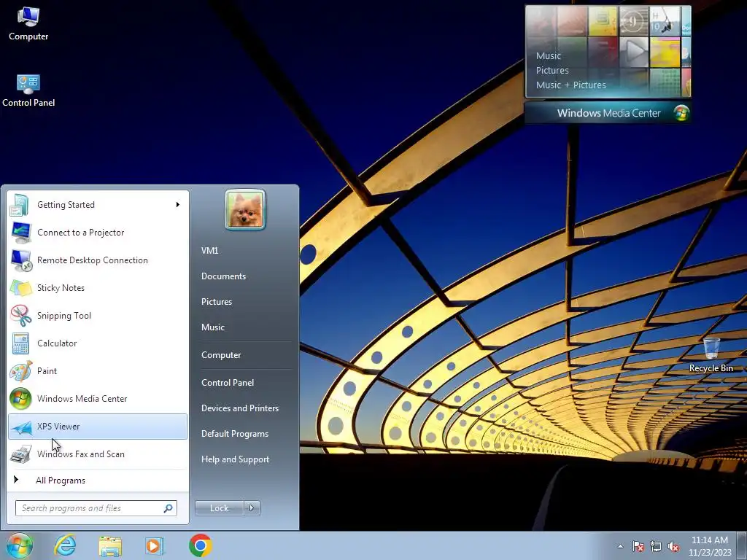The height and width of the screenshot is (560, 747).
Task: Open Windows Media Player from taskbar
Action: pyautogui.click(x=155, y=546)
